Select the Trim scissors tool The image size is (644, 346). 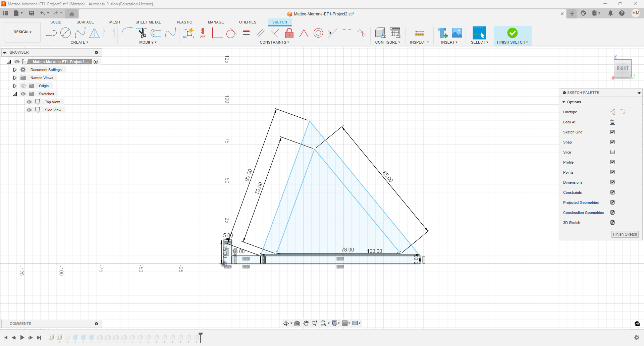[x=142, y=33]
